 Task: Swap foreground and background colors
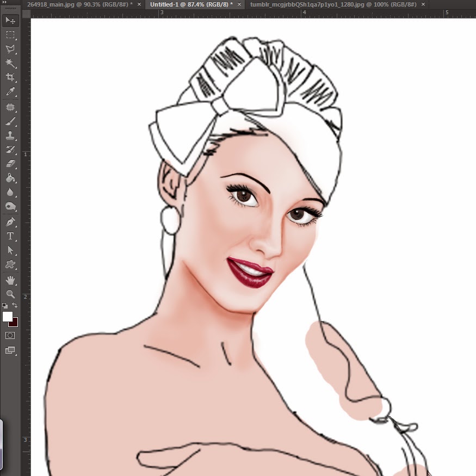[x=15, y=306]
